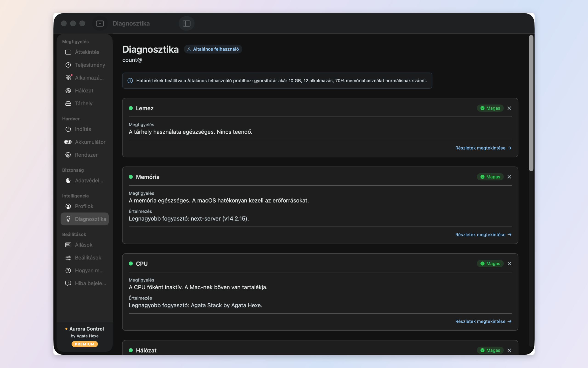Click the Hogyan m... question mark icon
The height and width of the screenshot is (368, 588).
click(68, 270)
